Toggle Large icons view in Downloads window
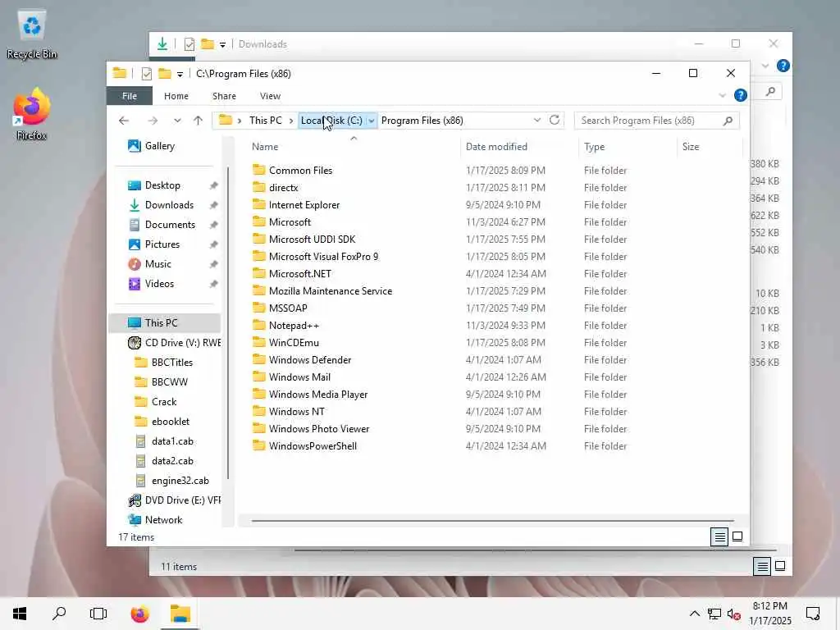The image size is (840, 630). (x=780, y=566)
